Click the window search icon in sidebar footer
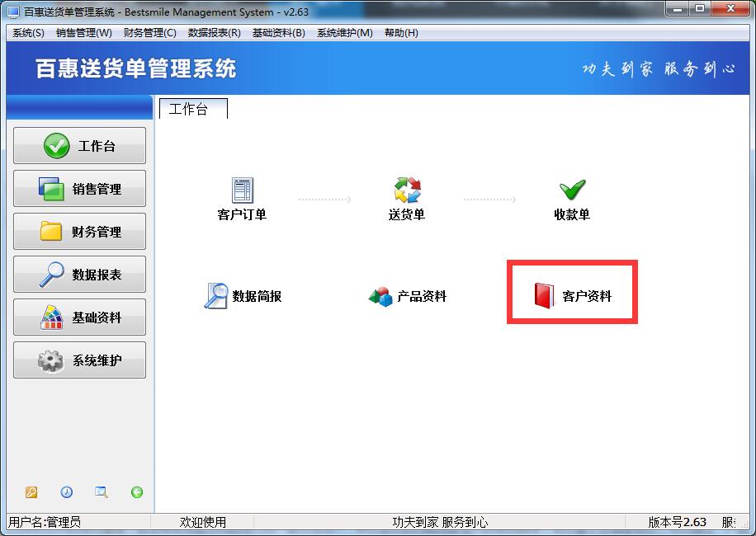Image resolution: width=756 pixels, height=536 pixels. click(102, 492)
